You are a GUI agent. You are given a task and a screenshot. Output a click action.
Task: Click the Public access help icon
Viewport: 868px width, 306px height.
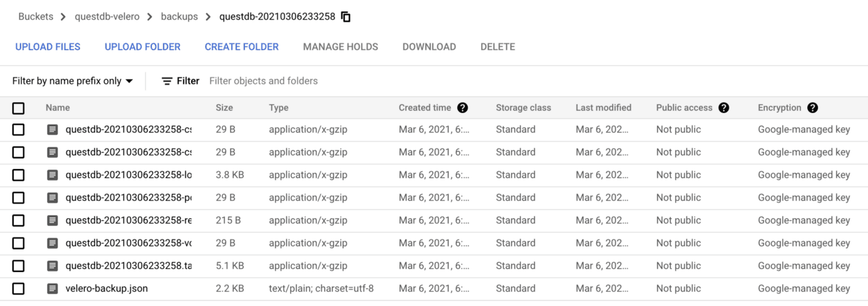point(724,108)
